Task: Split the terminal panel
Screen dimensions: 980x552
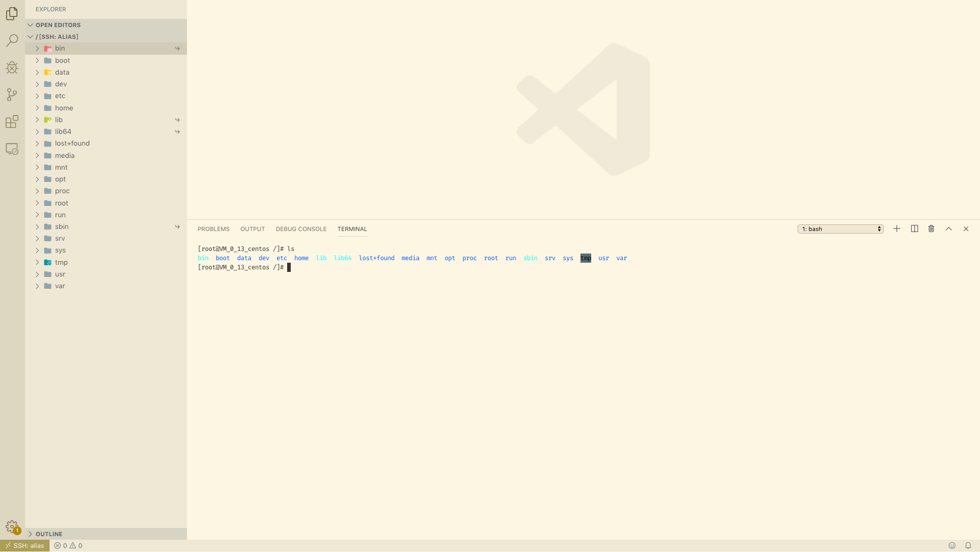Action: (915, 229)
